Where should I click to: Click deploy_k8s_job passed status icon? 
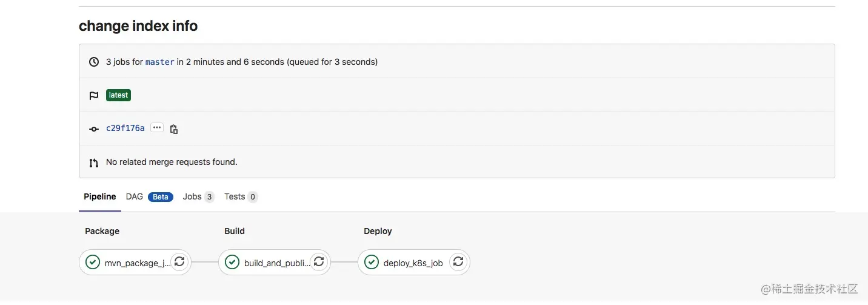pyautogui.click(x=372, y=262)
